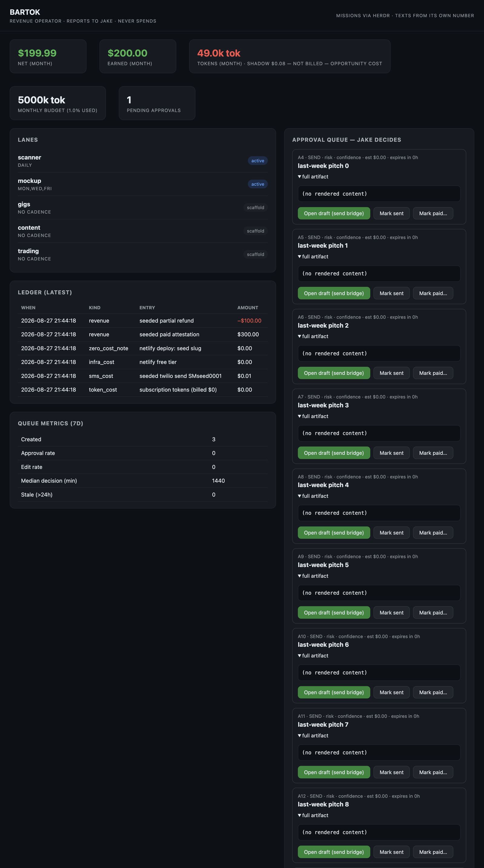This screenshot has height=868, width=484.
Task: Click netlify deploy: seed slug entry
Action: coord(170,348)
